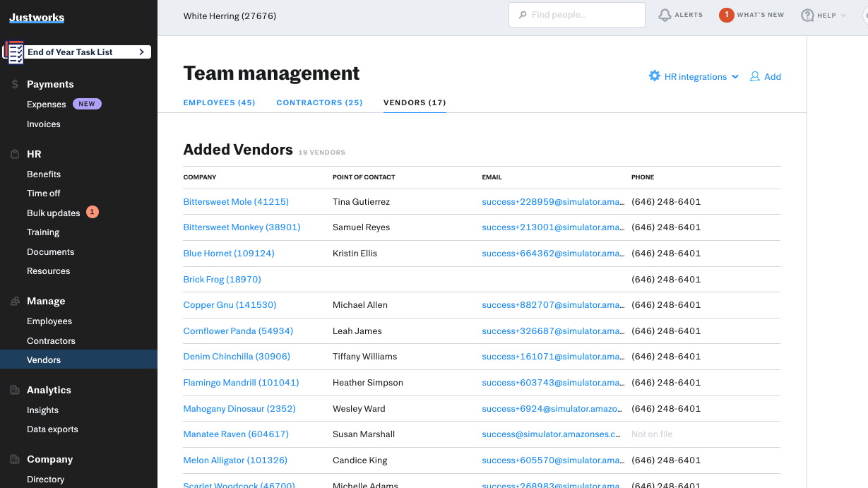Click the What's New label
This screenshot has width=868, height=488.
[761, 15]
